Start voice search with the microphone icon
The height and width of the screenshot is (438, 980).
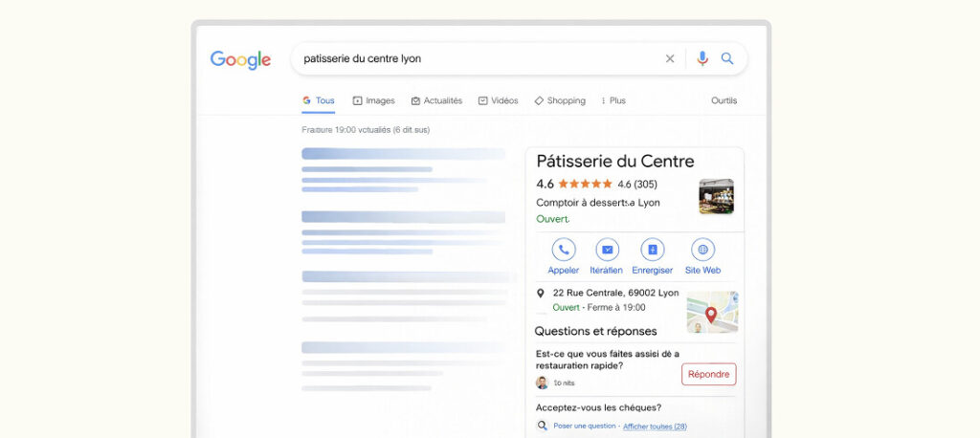coord(702,58)
